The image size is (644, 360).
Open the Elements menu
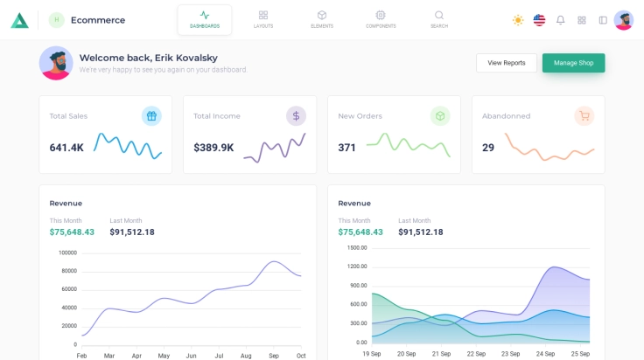pos(322,19)
